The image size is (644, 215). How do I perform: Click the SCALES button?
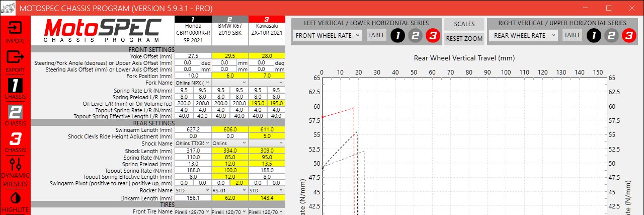click(464, 24)
